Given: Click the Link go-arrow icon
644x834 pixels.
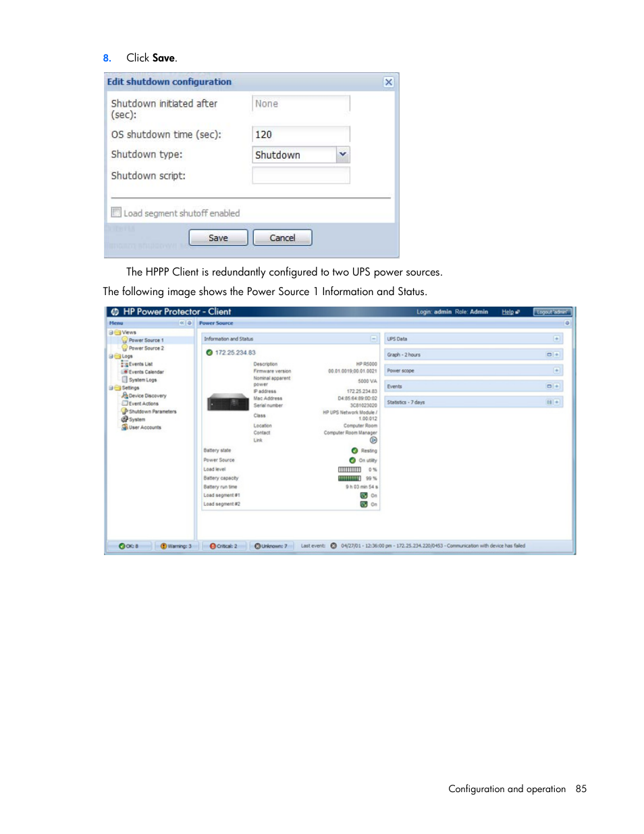Looking at the screenshot, I should pyautogui.click(x=373, y=440).
